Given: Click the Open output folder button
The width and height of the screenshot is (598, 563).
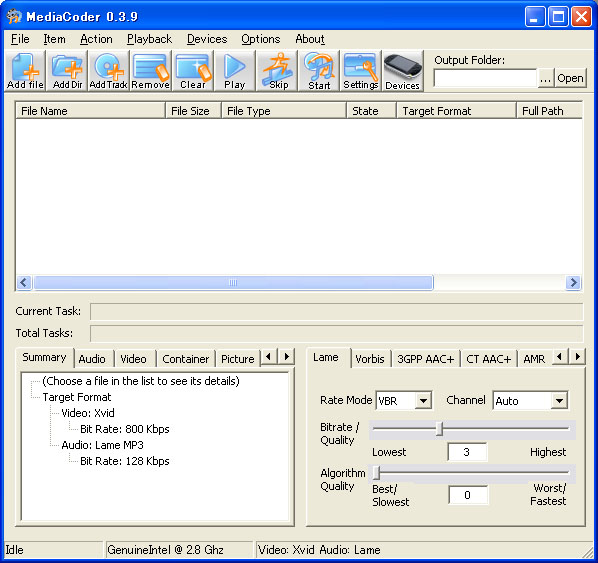Looking at the screenshot, I should pyautogui.click(x=570, y=78).
